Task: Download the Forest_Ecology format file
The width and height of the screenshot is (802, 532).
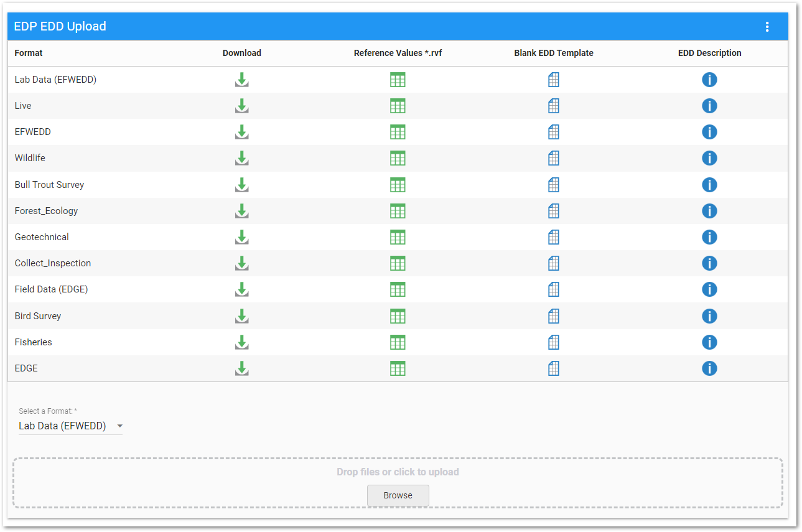Action: [242, 211]
